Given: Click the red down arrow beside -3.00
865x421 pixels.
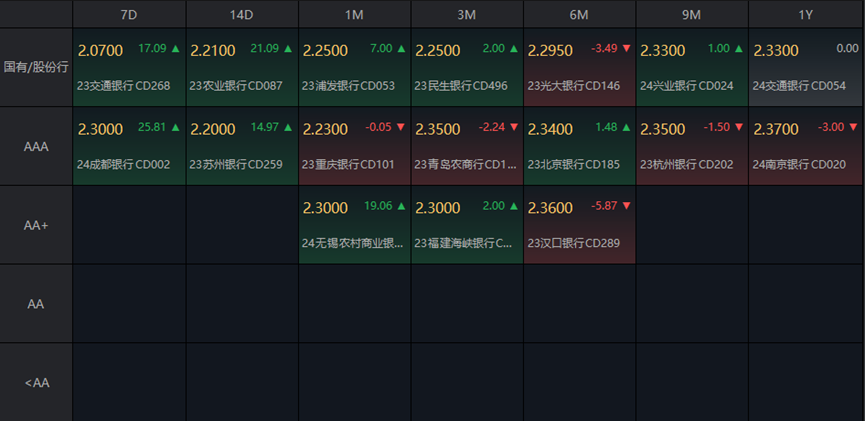Looking at the screenshot, I should coord(851,127).
